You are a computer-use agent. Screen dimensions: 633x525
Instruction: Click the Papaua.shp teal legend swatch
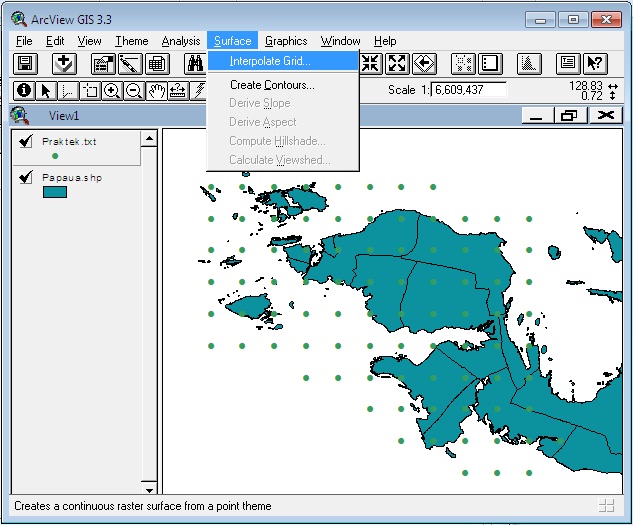[x=55, y=192]
